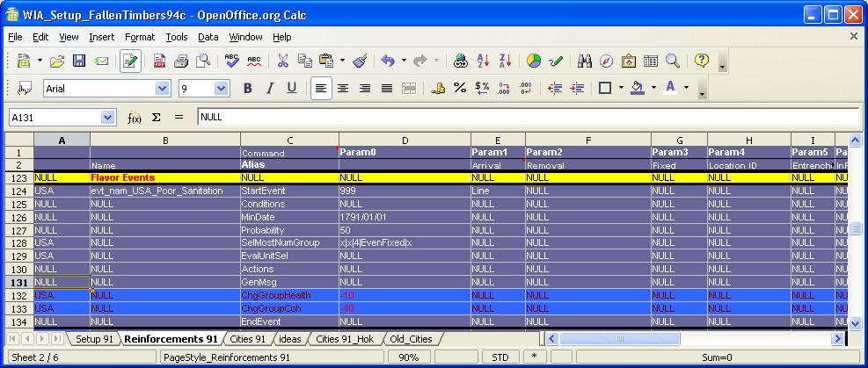Click the Background Color paint bucket
The height and width of the screenshot is (368, 868).
tap(638, 89)
